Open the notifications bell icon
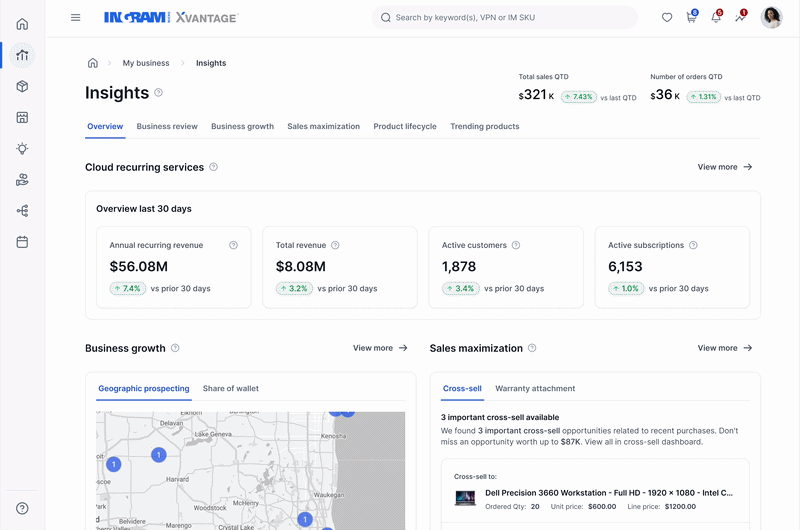 716,17
